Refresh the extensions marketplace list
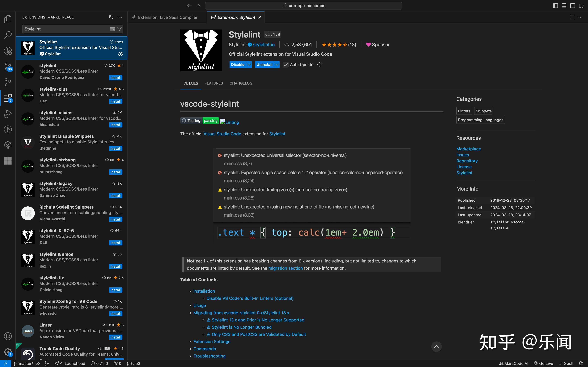Viewport: 588px width, 367px height. tap(111, 17)
